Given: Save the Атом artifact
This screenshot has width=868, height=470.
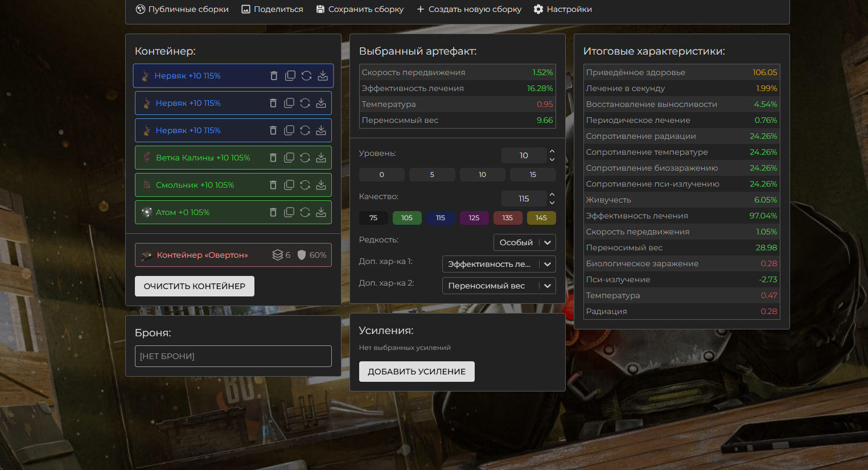Looking at the screenshot, I should (321, 212).
